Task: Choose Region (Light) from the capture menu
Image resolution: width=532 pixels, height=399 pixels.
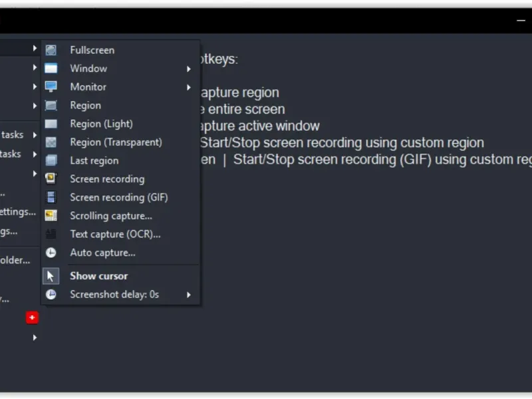Action: (101, 124)
